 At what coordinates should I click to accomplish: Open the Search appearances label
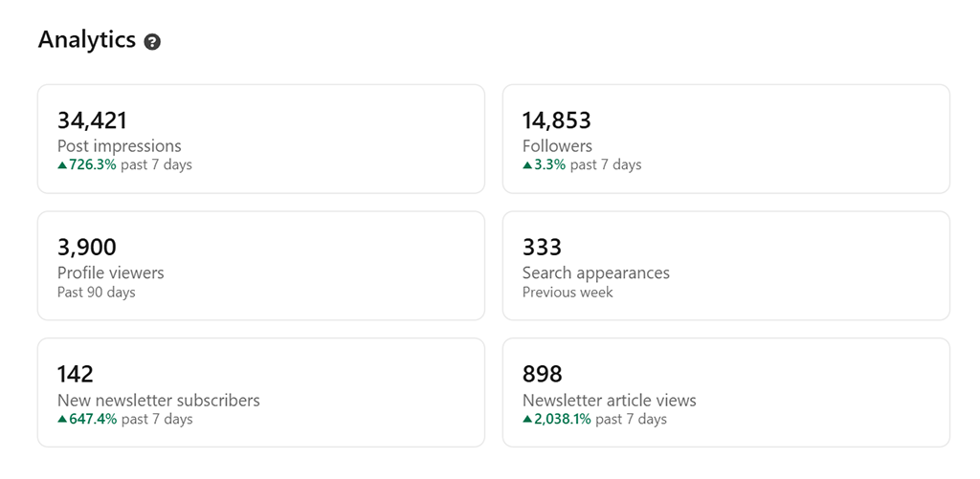[595, 272]
